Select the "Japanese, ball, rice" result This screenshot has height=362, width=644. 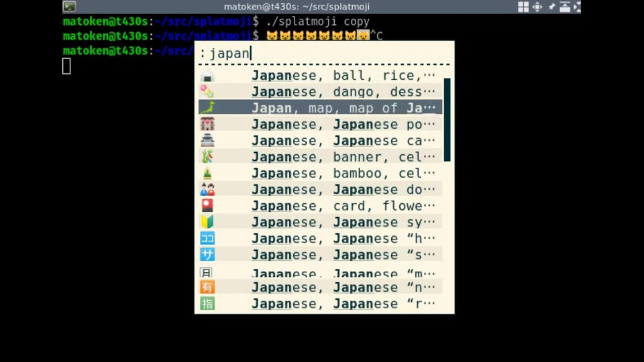pyautogui.click(x=321, y=76)
